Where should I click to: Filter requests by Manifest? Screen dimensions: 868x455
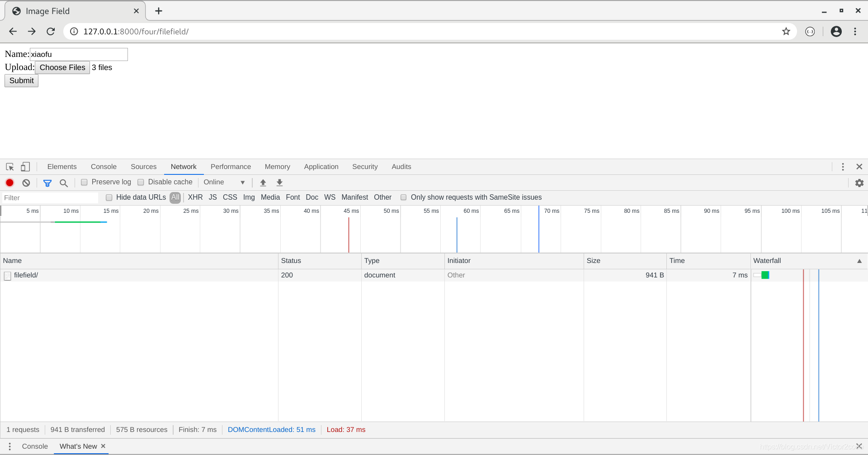[x=355, y=197]
